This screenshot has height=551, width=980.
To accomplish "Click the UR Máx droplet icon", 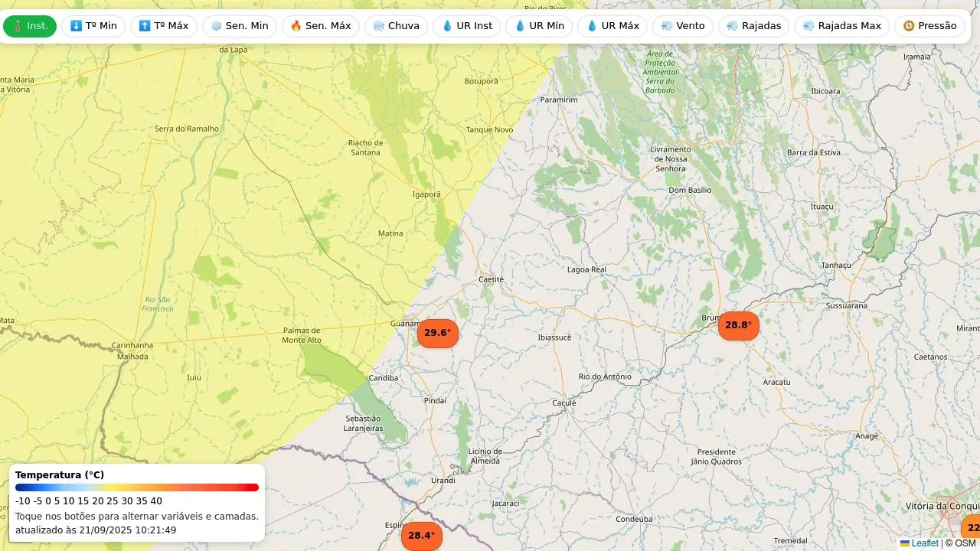I will (x=592, y=26).
